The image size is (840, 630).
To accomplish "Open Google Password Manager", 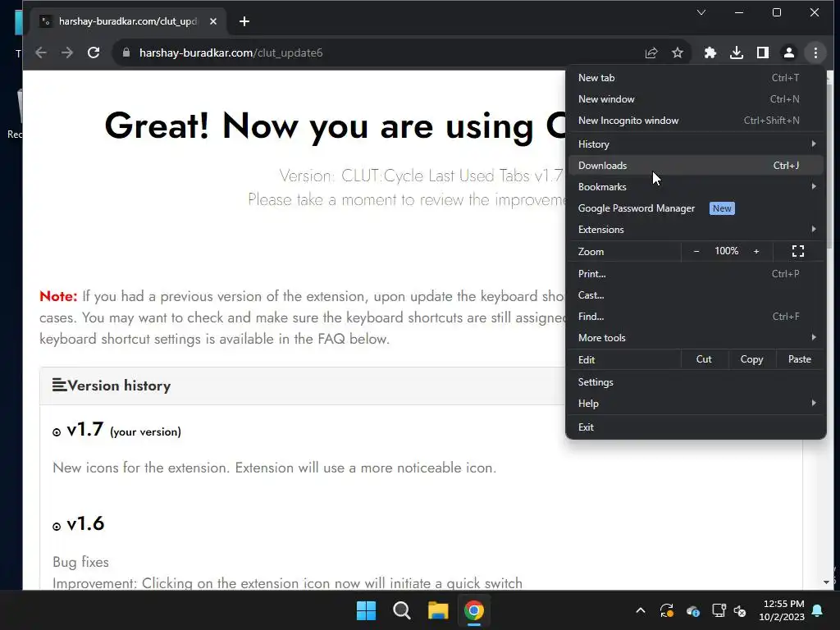I will [x=696, y=208].
